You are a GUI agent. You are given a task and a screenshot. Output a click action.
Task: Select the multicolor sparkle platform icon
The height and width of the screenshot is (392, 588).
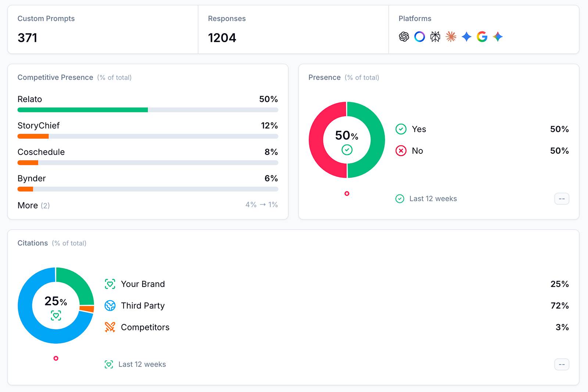coord(498,37)
